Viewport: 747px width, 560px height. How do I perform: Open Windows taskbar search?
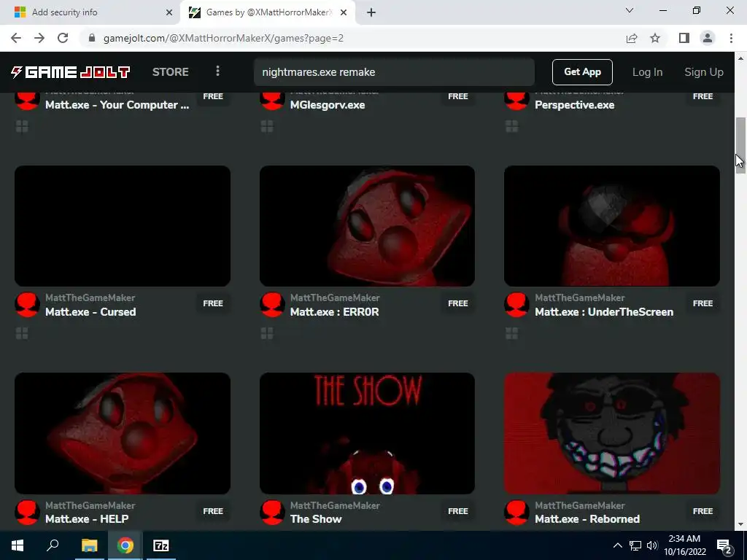pos(53,545)
